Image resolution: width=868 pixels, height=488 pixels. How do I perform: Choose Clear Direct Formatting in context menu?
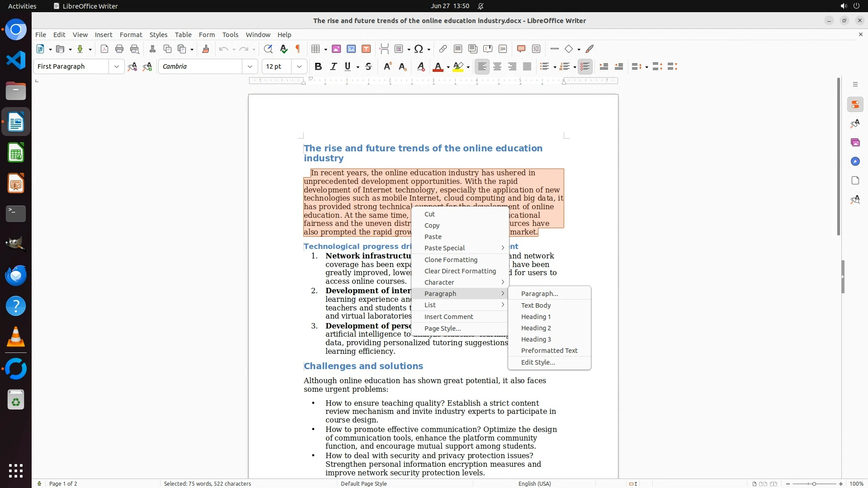pyautogui.click(x=460, y=271)
